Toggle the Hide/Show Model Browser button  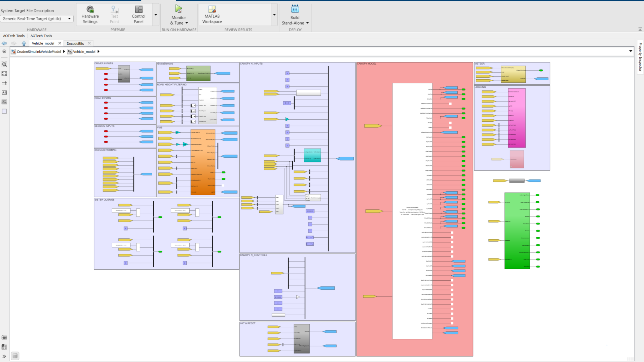click(x=4, y=51)
